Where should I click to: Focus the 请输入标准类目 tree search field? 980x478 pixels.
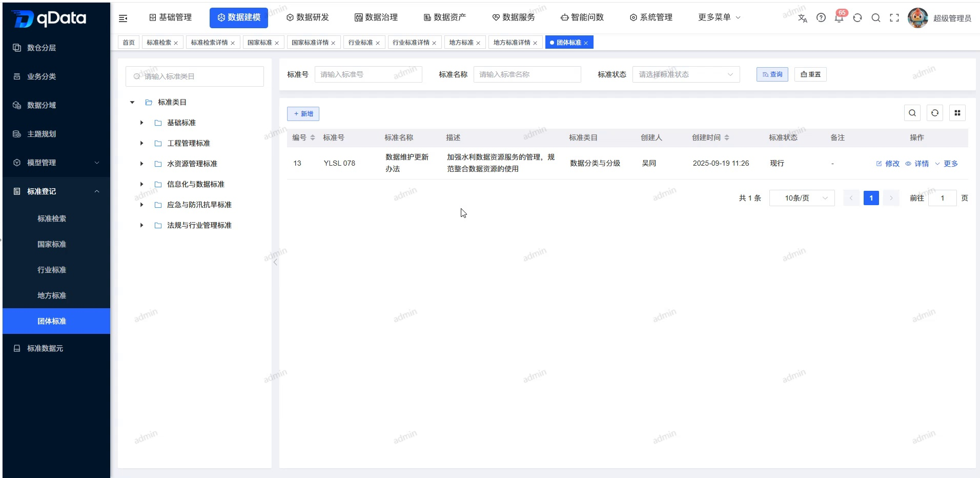[195, 76]
